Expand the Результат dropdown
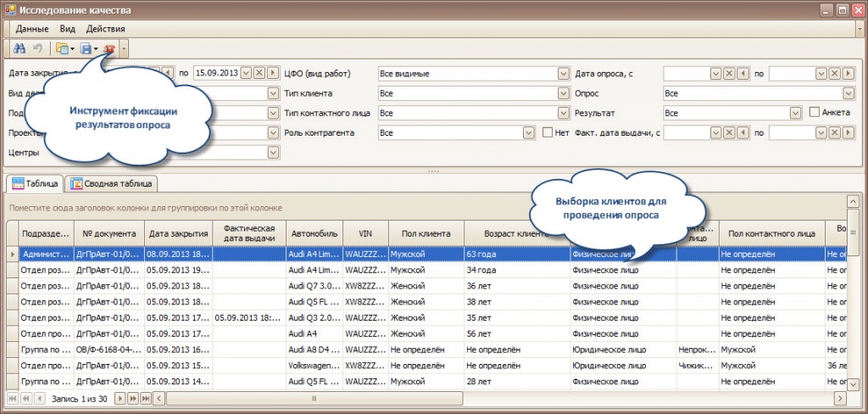Image resolution: width=868 pixels, height=414 pixels. click(x=795, y=112)
